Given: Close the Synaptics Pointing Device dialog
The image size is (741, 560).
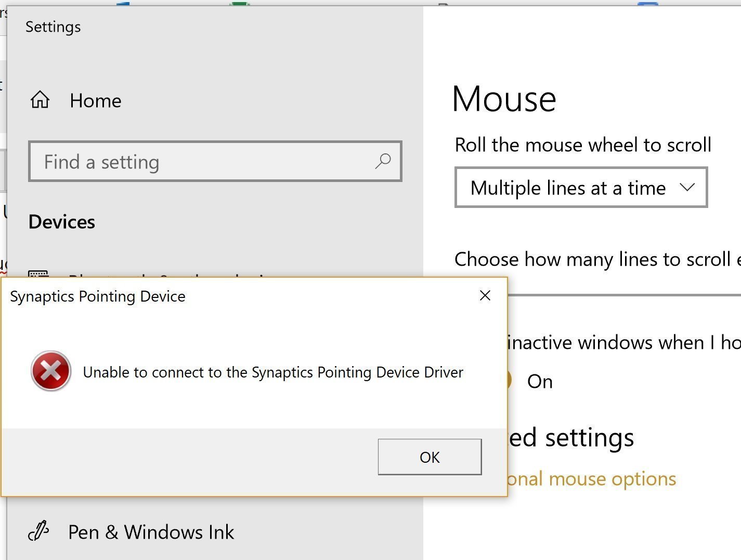Looking at the screenshot, I should click(485, 295).
